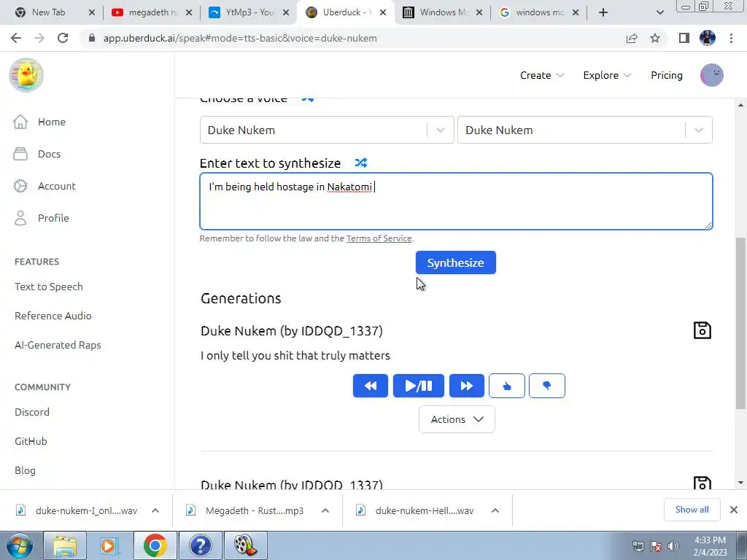The width and height of the screenshot is (747, 560).
Task: Open the Blog link
Action: (25, 470)
